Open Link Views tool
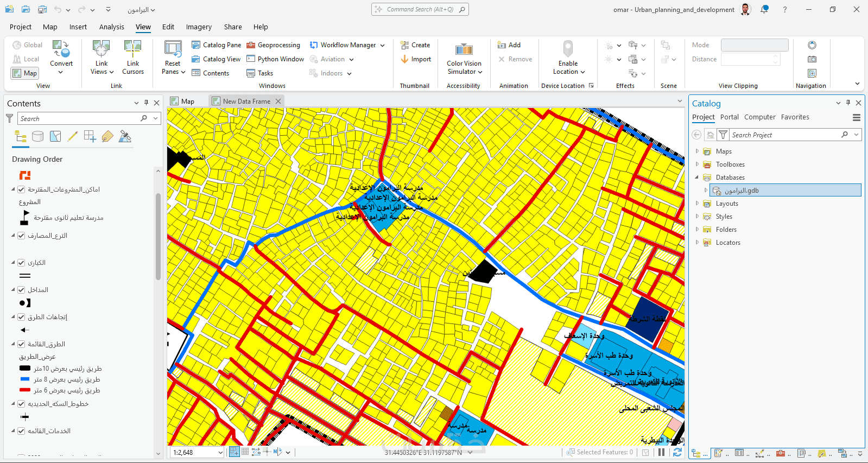The height and width of the screenshot is (463, 868). point(102,58)
